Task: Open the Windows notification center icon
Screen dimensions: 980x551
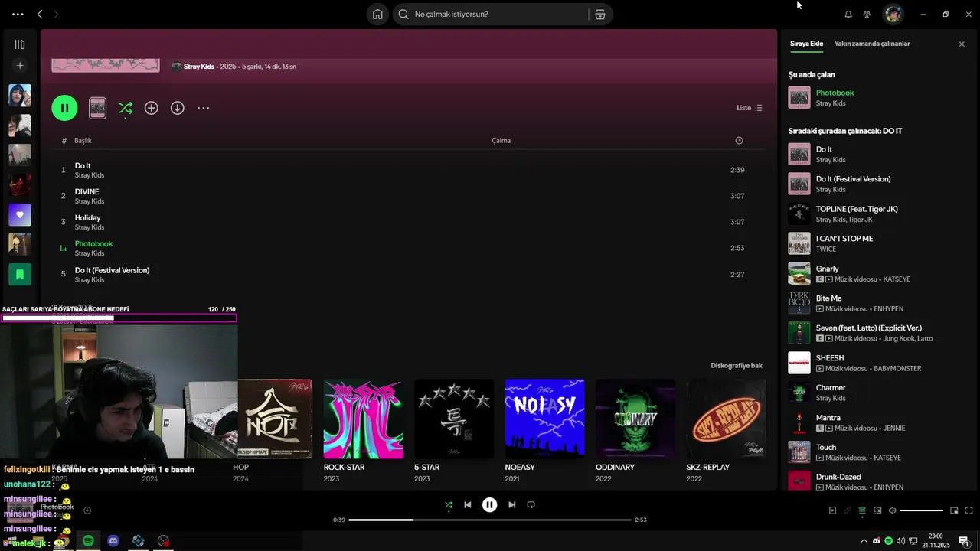Action: 964,541
